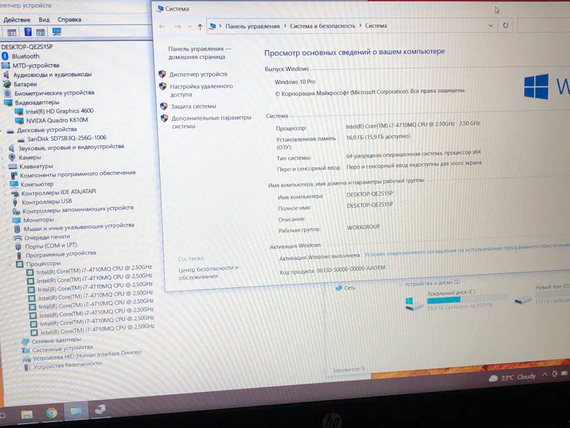This screenshot has height=428, width=570.
Task: Click the license agreement terms link
Action: pyautogui.click(x=467, y=249)
